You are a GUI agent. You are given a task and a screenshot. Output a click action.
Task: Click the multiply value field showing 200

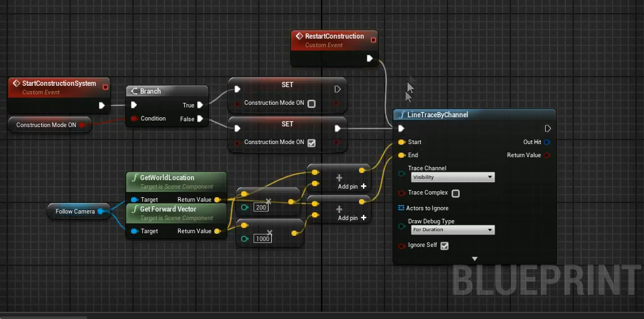point(262,208)
